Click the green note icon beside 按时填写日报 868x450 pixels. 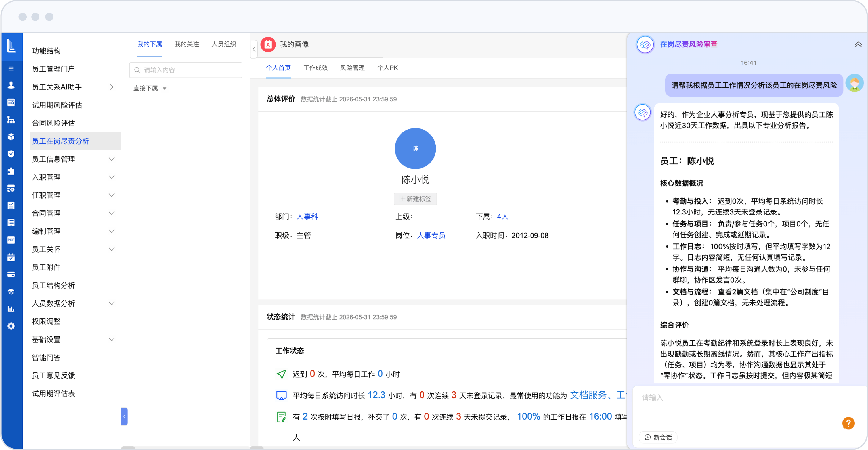(x=281, y=417)
